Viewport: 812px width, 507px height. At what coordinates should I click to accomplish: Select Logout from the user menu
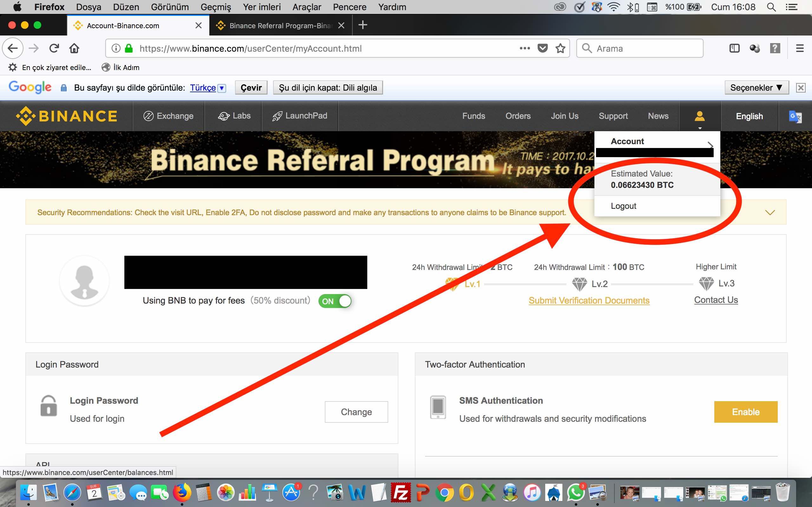[623, 206]
